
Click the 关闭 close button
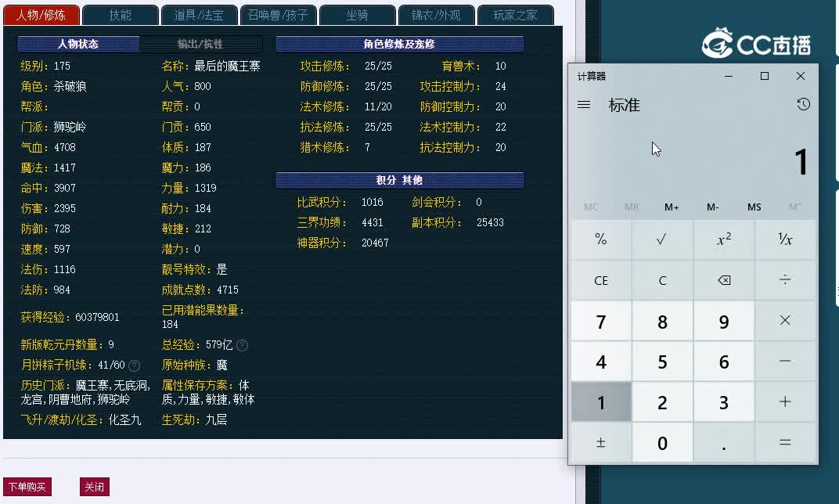click(x=95, y=486)
